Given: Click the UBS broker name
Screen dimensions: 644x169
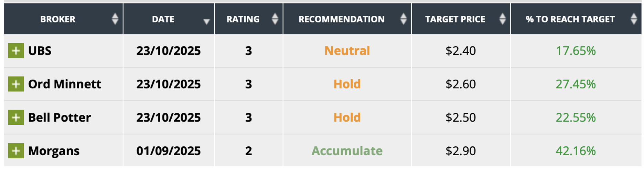Looking at the screenshot, I should 40,51.
